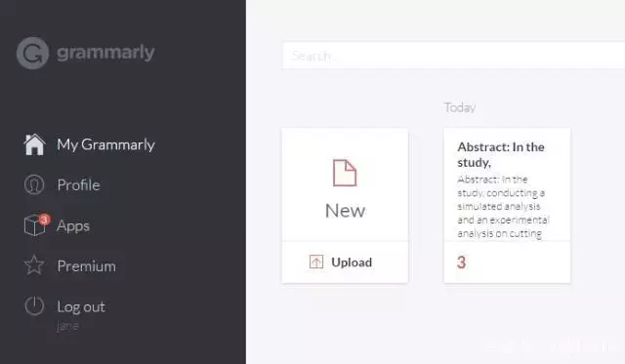This screenshot has height=364, width=625.
Task: Click the upload arrow icon
Action: click(x=316, y=263)
